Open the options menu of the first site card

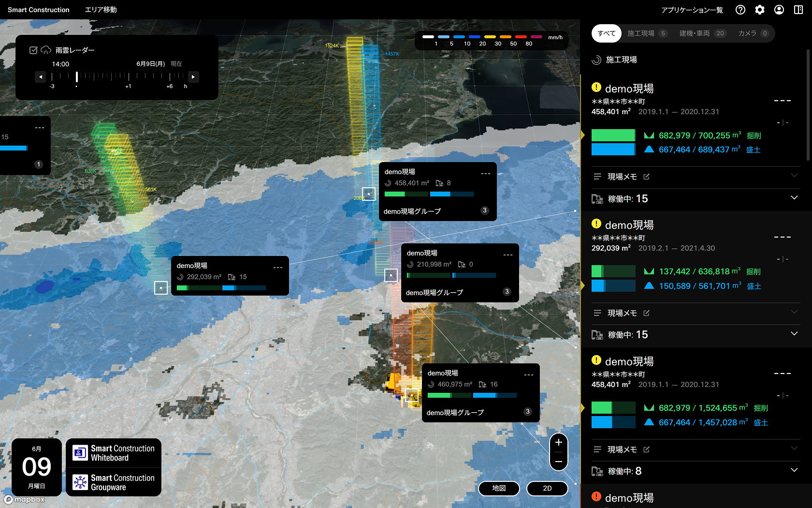click(x=783, y=101)
